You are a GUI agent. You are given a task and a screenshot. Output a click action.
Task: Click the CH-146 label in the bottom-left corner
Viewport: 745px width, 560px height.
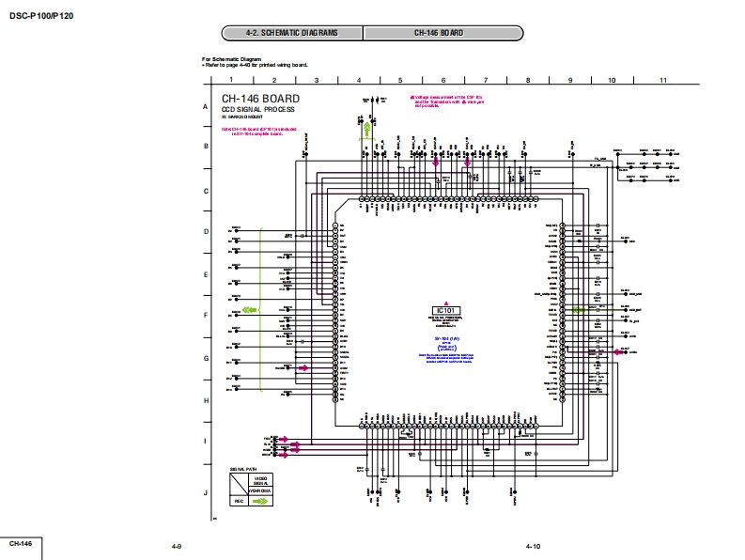point(21,544)
